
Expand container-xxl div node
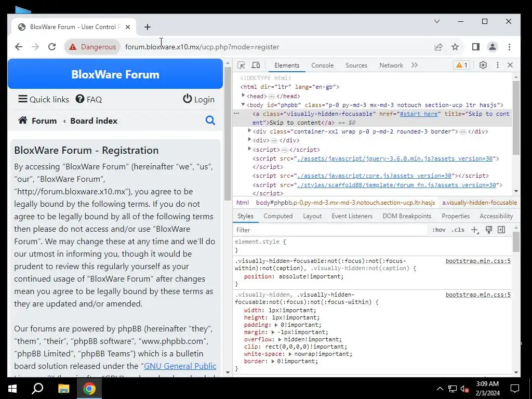249,131
